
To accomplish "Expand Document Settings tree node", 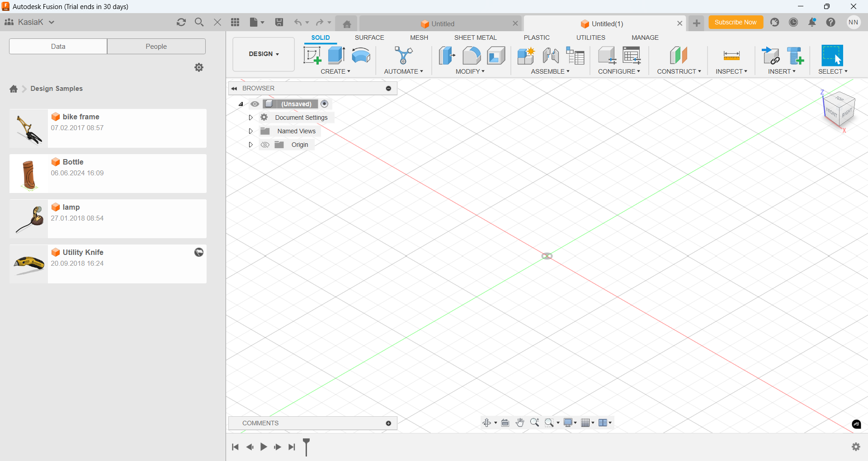I will point(250,118).
